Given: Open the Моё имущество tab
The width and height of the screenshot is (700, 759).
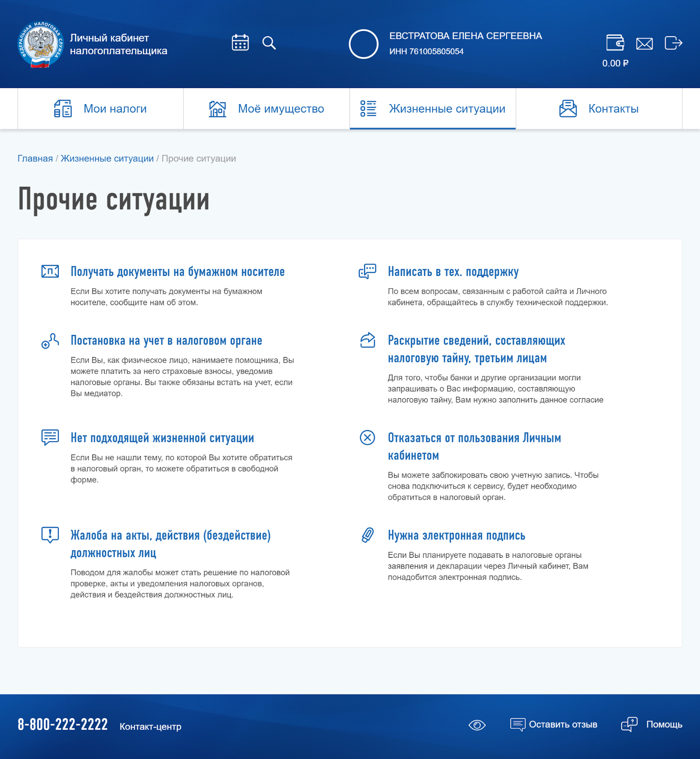Looking at the screenshot, I should tap(266, 109).
